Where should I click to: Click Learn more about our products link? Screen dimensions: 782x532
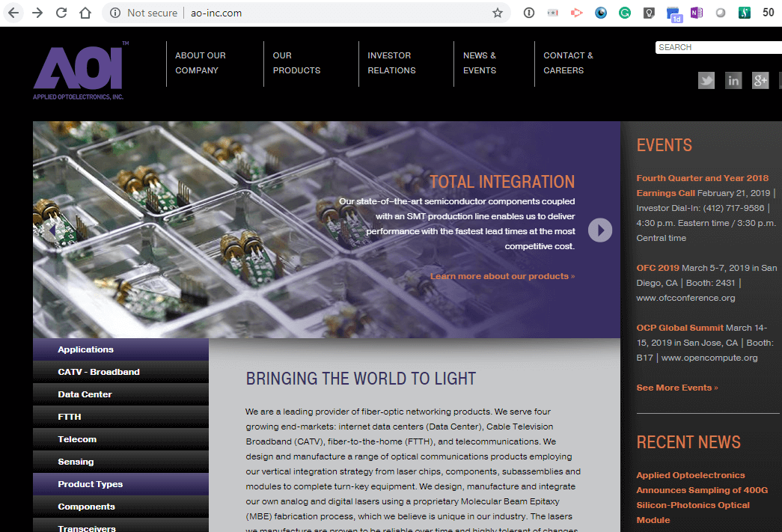(502, 276)
